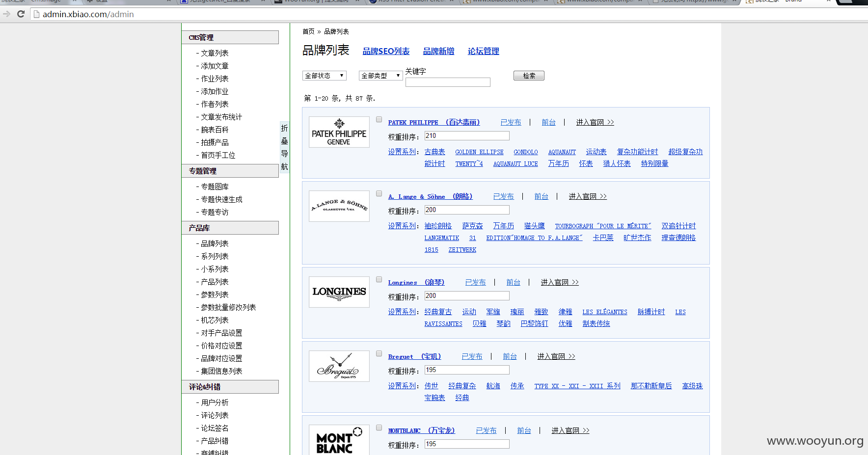Open the GOLDEN ELLIPSE series link
This screenshot has height=455, width=868.
click(479, 152)
